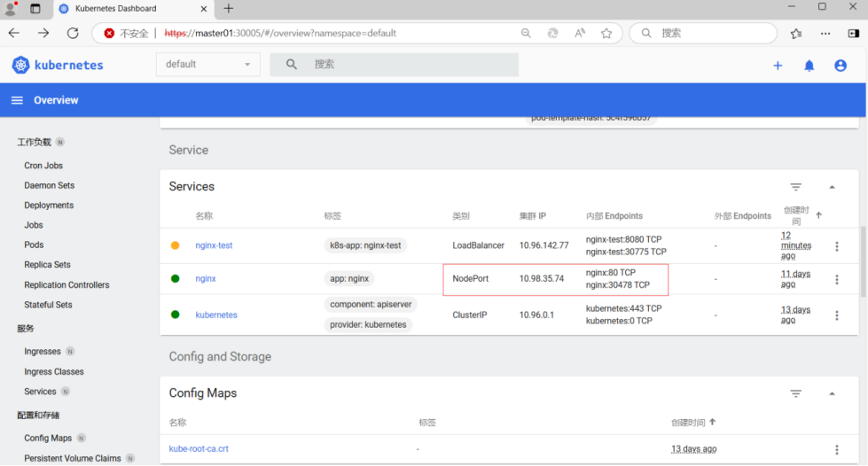
Task: Toggle the browser sidebar icon
Action: click(x=854, y=33)
